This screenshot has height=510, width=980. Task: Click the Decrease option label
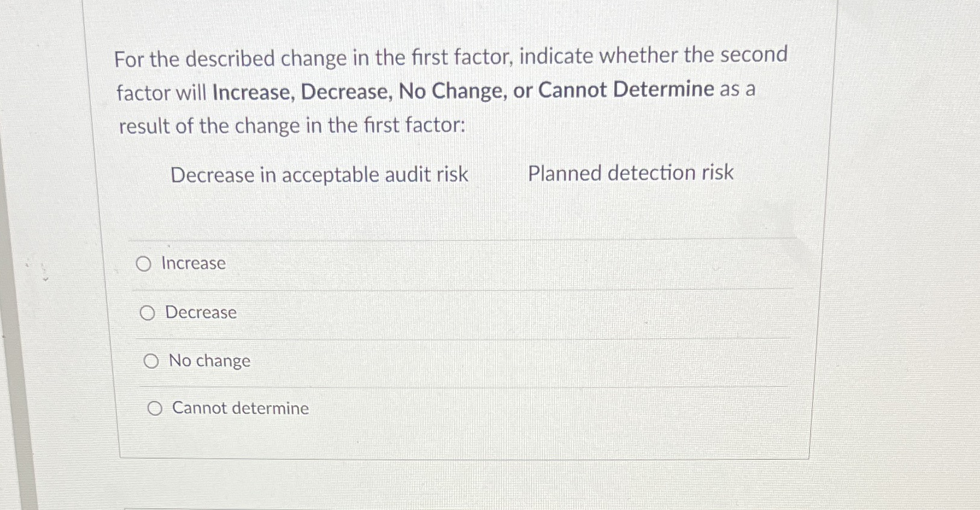(200, 312)
